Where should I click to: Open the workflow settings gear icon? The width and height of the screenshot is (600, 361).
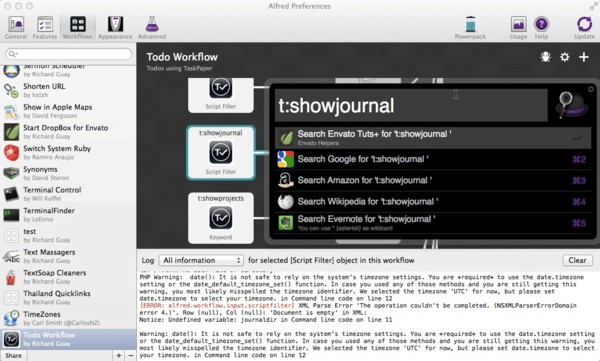coord(564,57)
